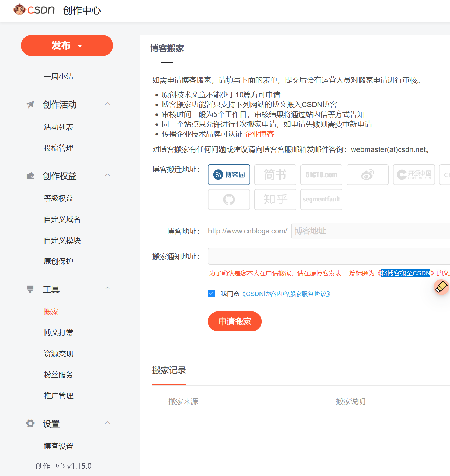Open 资源变现 in the sidebar

[x=58, y=353]
